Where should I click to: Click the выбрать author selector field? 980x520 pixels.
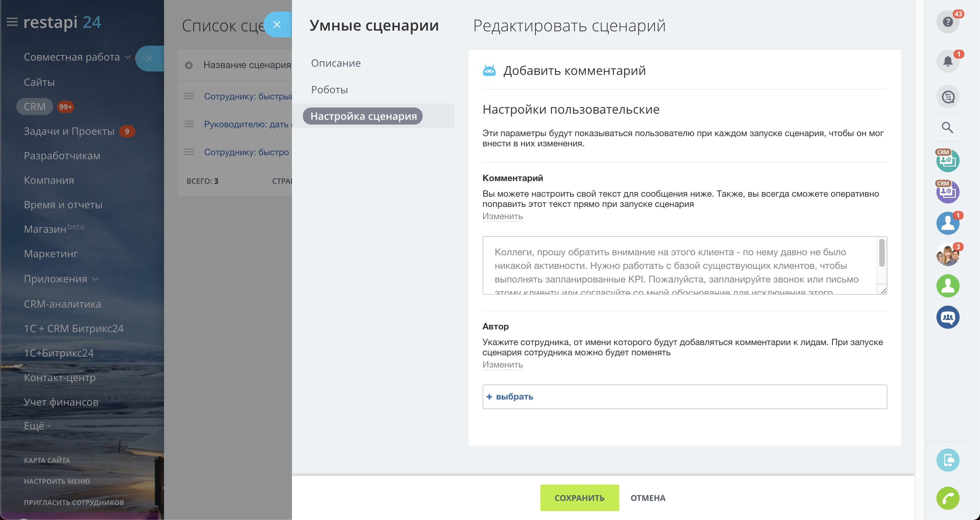click(514, 396)
